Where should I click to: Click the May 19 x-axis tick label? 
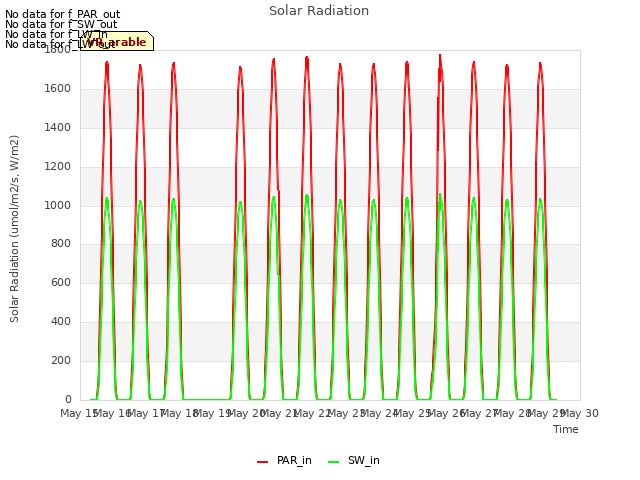coord(212,413)
